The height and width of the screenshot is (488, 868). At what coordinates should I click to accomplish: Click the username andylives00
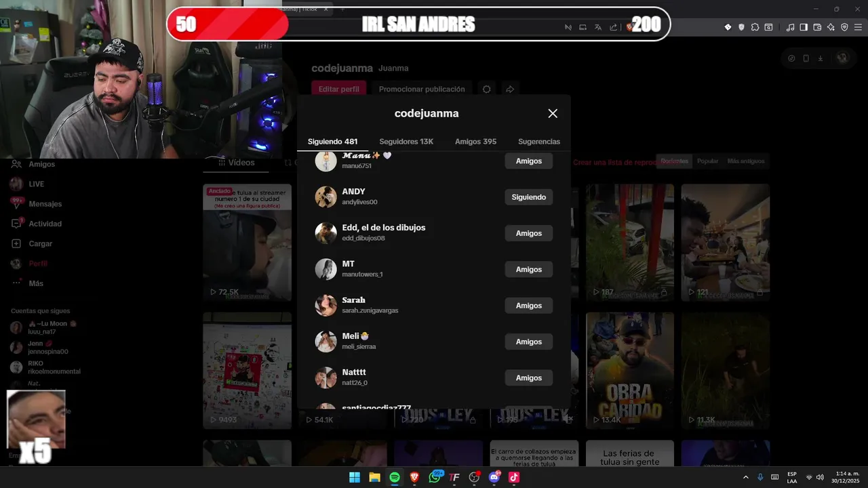pyautogui.click(x=359, y=202)
